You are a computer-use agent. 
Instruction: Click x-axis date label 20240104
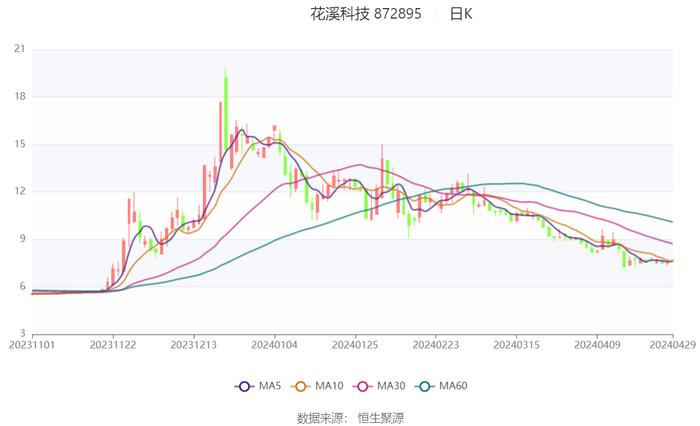tap(275, 345)
